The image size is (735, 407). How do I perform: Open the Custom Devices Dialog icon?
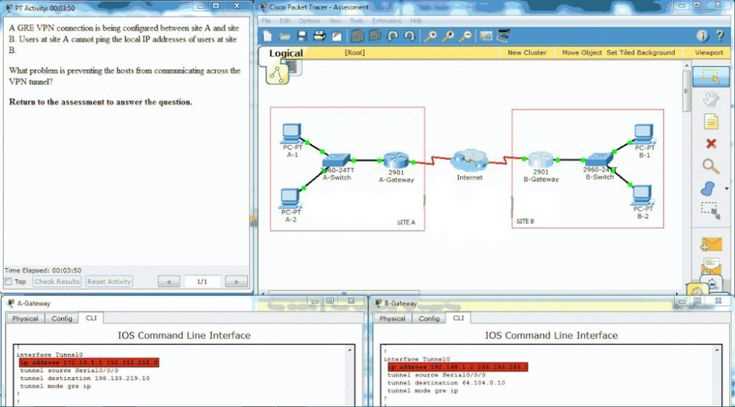[x=504, y=36]
